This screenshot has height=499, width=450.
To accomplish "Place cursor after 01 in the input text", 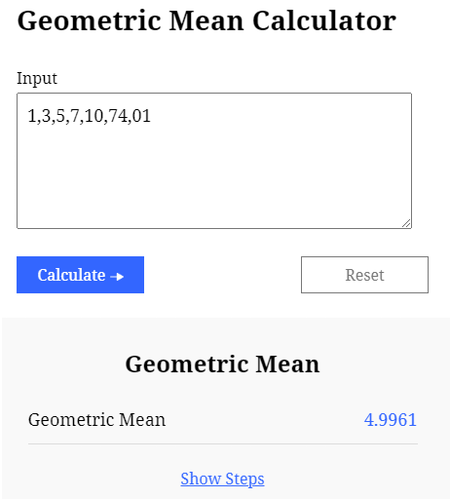I will point(152,116).
